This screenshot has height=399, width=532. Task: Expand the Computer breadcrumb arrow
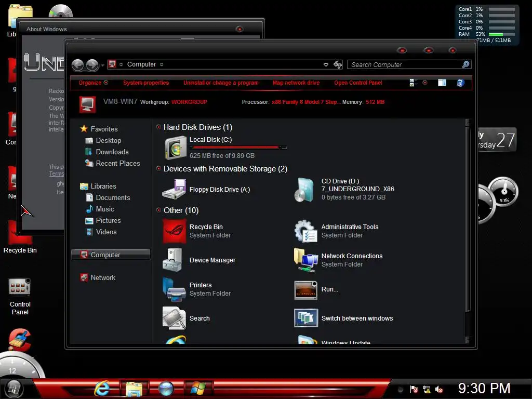coord(162,64)
